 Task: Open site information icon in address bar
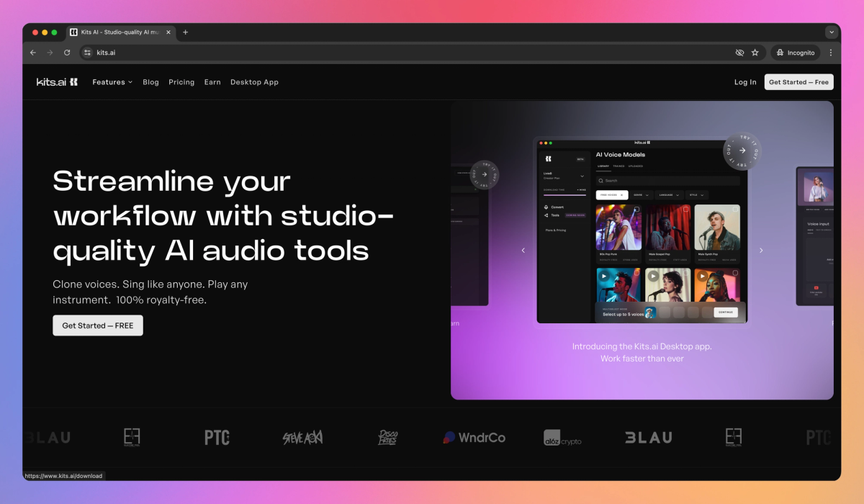(x=88, y=53)
